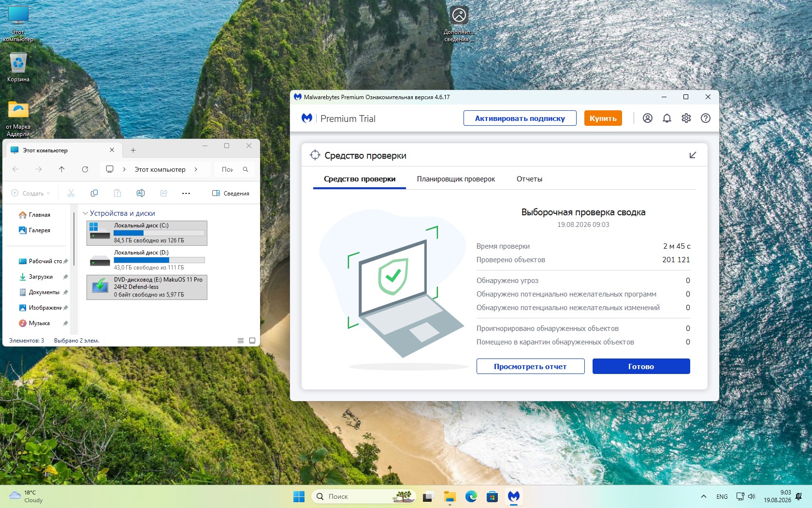Screen dimensions: 812x508
Task: Open Task View on the taskbar
Action: click(428, 496)
